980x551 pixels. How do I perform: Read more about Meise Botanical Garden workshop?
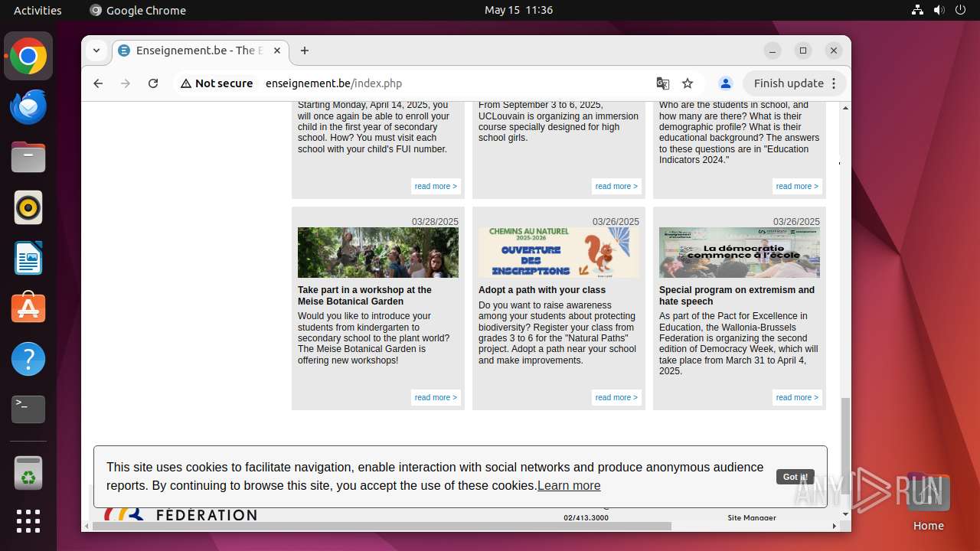pyautogui.click(x=436, y=397)
